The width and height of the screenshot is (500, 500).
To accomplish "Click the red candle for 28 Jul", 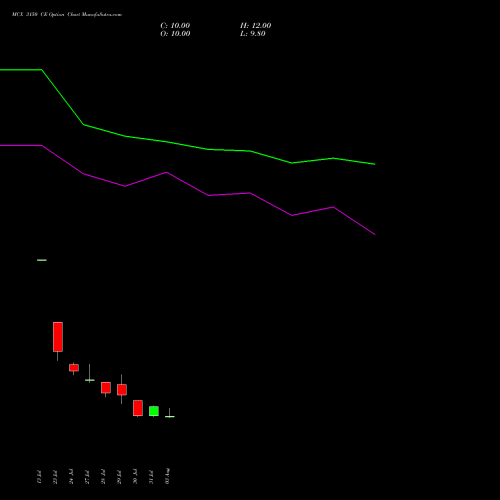I will [106, 388].
